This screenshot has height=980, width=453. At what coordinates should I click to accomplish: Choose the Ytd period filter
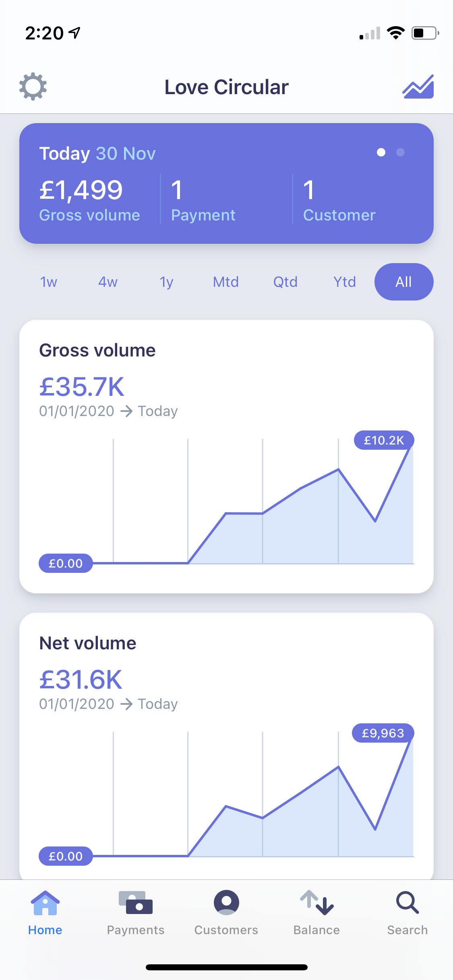pyautogui.click(x=345, y=282)
